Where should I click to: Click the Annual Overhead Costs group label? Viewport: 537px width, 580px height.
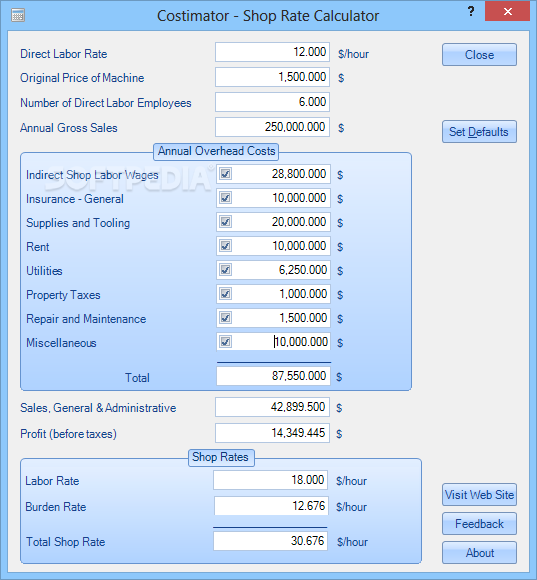pyautogui.click(x=216, y=151)
